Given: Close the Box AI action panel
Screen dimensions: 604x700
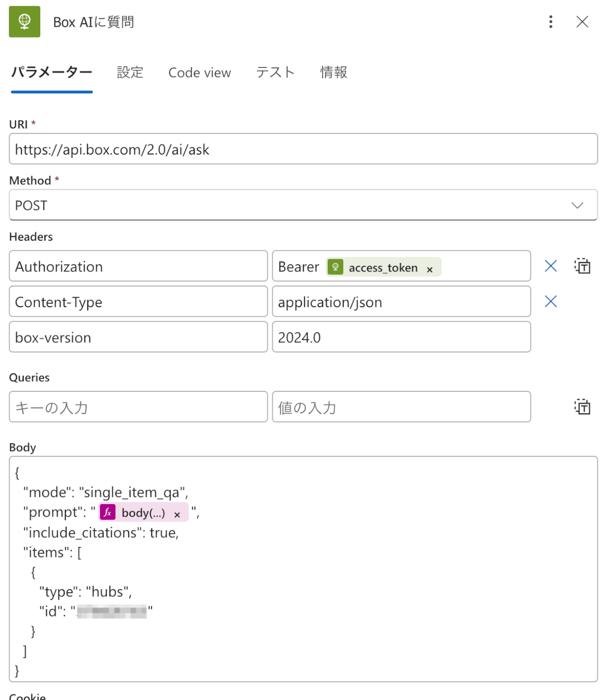Looking at the screenshot, I should 582,22.
